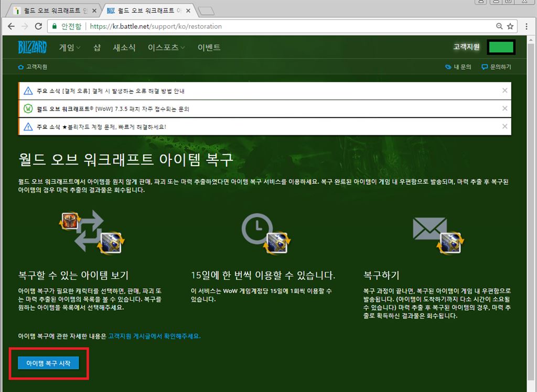The width and height of the screenshot is (537, 392).
Task: Click the green account button
Action: pyautogui.click(x=501, y=47)
